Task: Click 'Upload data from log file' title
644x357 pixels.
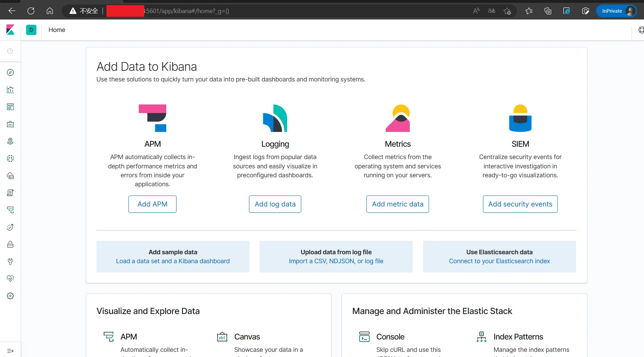Action: (x=336, y=252)
